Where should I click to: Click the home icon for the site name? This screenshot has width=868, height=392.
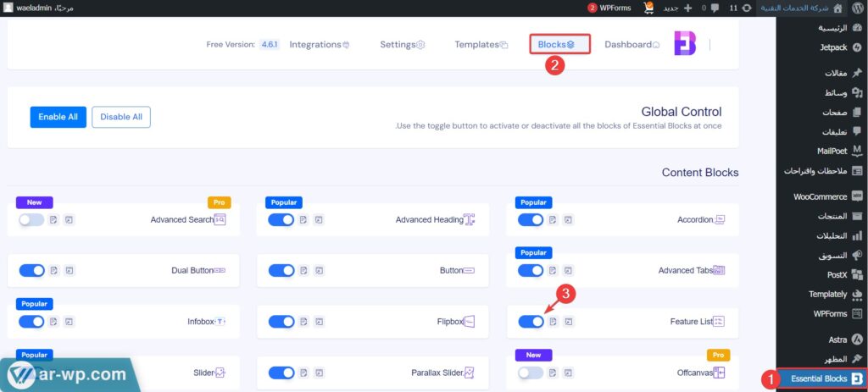(x=838, y=8)
